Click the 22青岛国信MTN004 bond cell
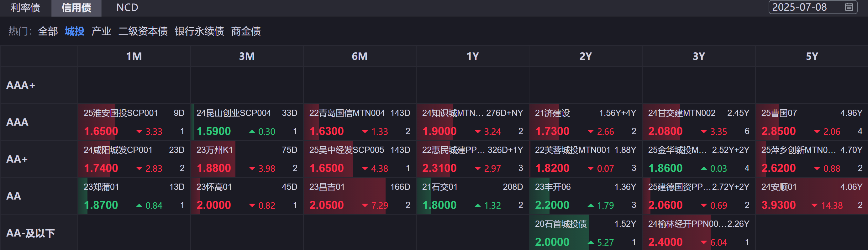 [x=360, y=122]
